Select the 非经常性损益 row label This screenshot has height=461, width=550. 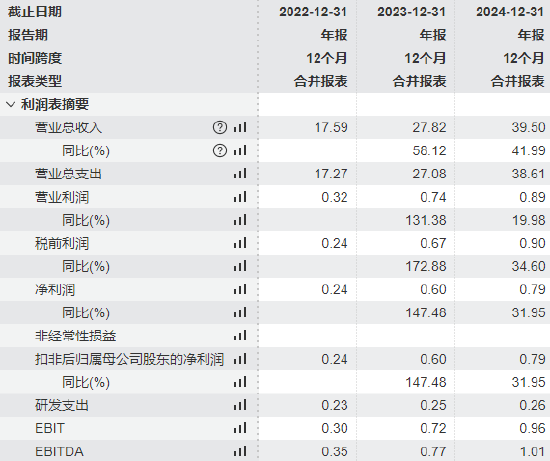click(x=75, y=336)
